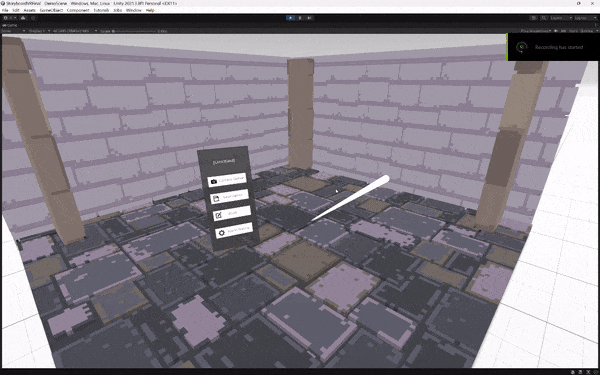Open the Tutorials menu
Image resolution: width=600 pixels, height=375 pixels.
[x=101, y=10]
